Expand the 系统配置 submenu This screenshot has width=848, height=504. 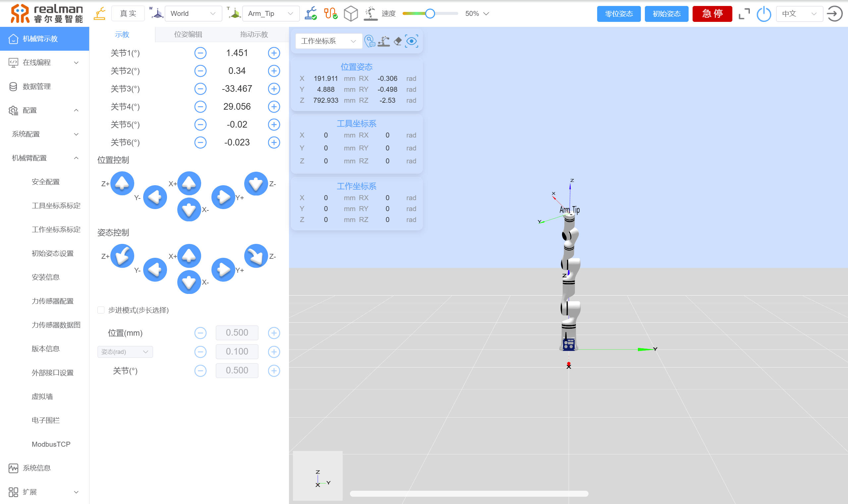44,134
